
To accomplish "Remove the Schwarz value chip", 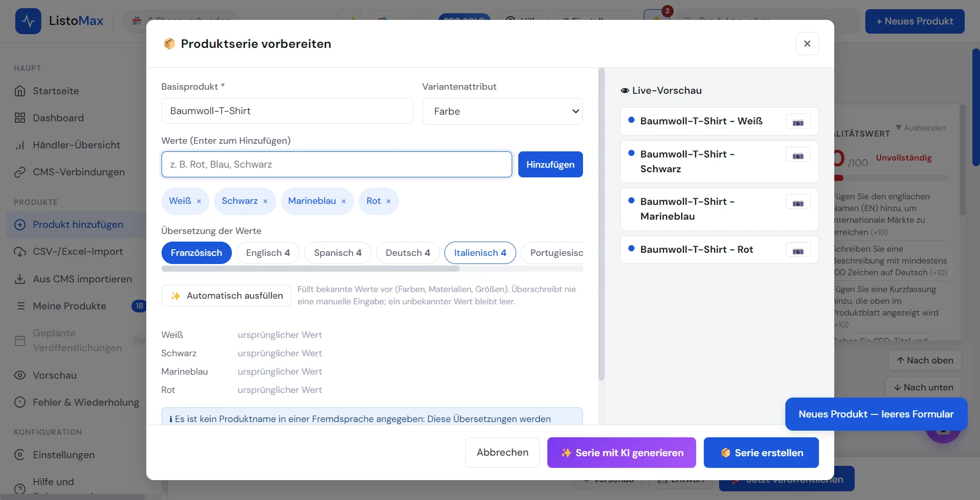I will click(265, 201).
